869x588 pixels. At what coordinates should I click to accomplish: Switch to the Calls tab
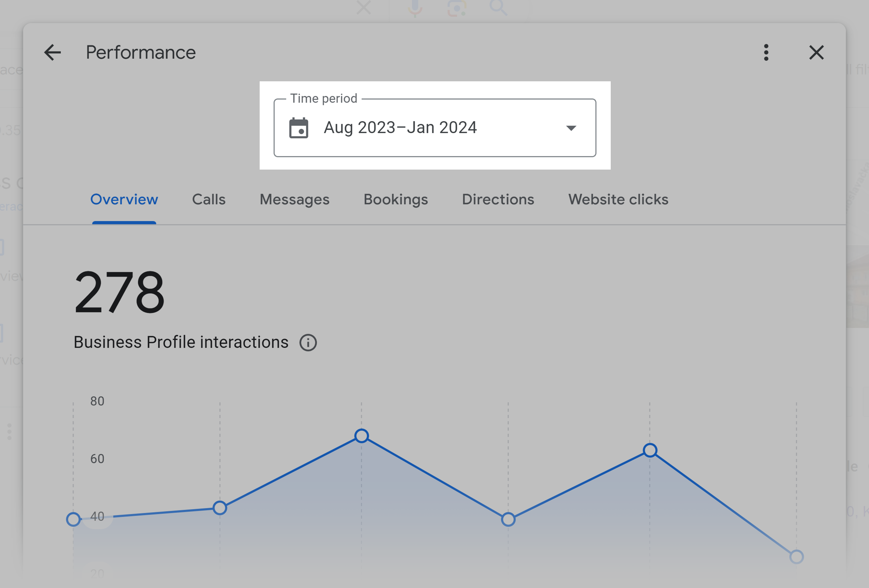[x=209, y=199]
